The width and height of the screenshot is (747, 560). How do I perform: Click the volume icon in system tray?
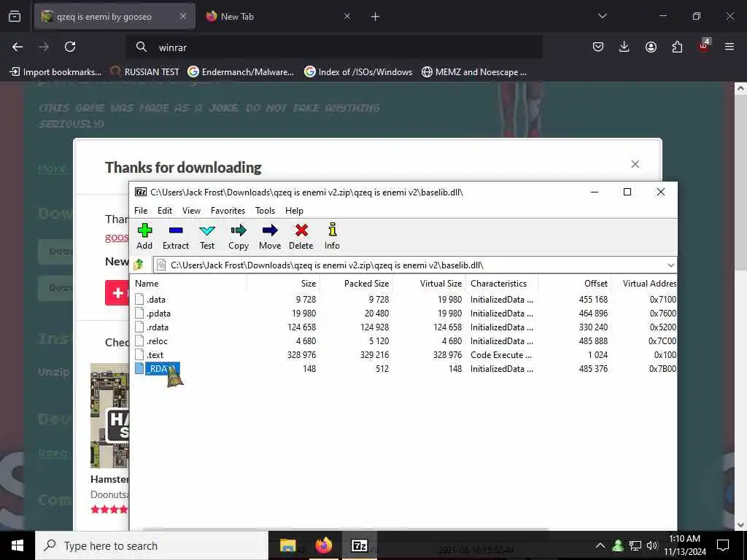pos(652,545)
